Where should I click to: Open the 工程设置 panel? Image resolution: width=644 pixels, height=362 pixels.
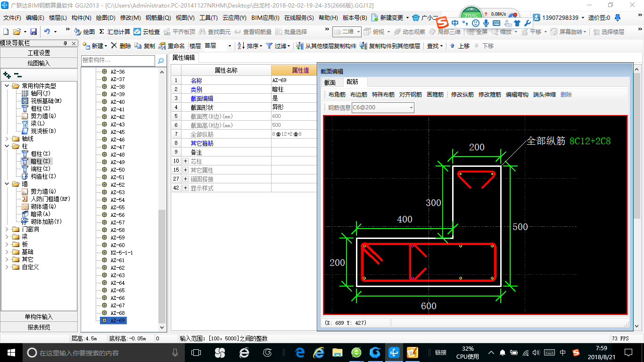39,53
